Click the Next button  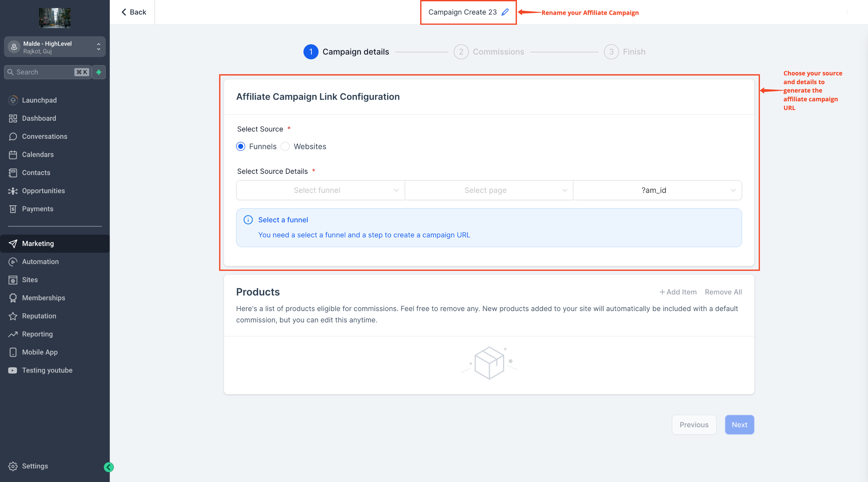coord(739,425)
